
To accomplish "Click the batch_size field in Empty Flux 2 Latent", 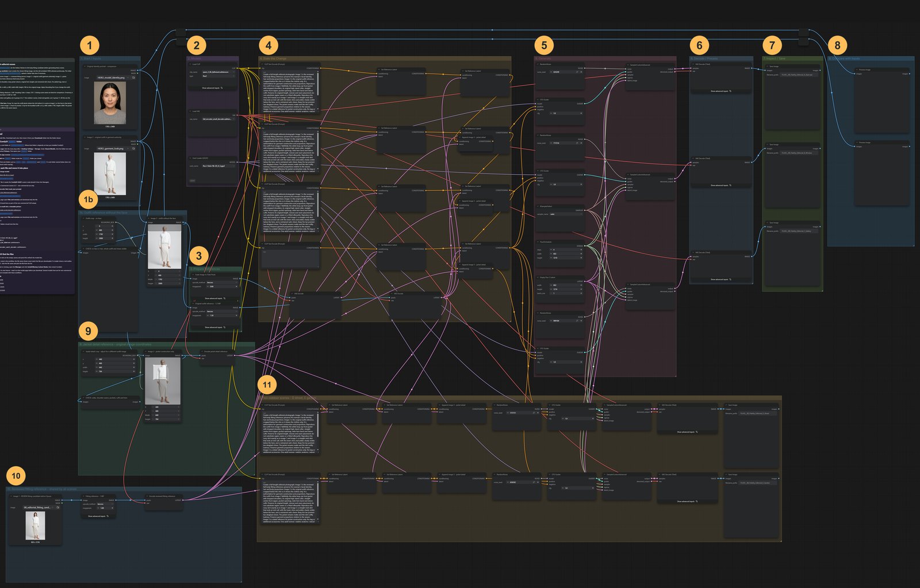I will [x=566, y=293].
